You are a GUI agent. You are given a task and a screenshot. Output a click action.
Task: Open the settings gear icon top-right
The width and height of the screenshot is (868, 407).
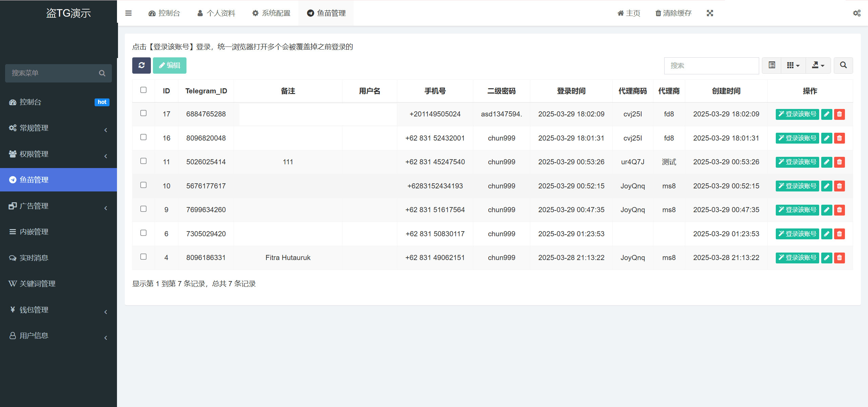pyautogui.click(x=857, y=13)
